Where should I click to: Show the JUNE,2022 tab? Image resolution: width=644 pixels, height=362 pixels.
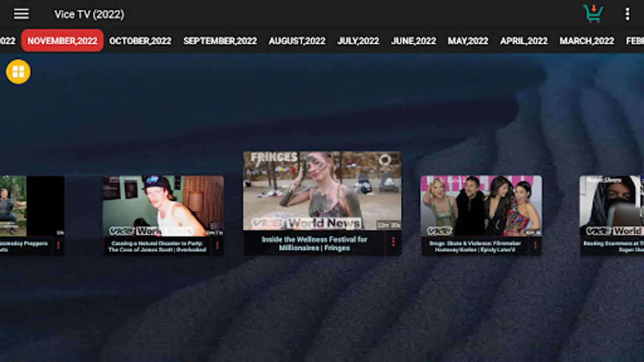point(413,41)
